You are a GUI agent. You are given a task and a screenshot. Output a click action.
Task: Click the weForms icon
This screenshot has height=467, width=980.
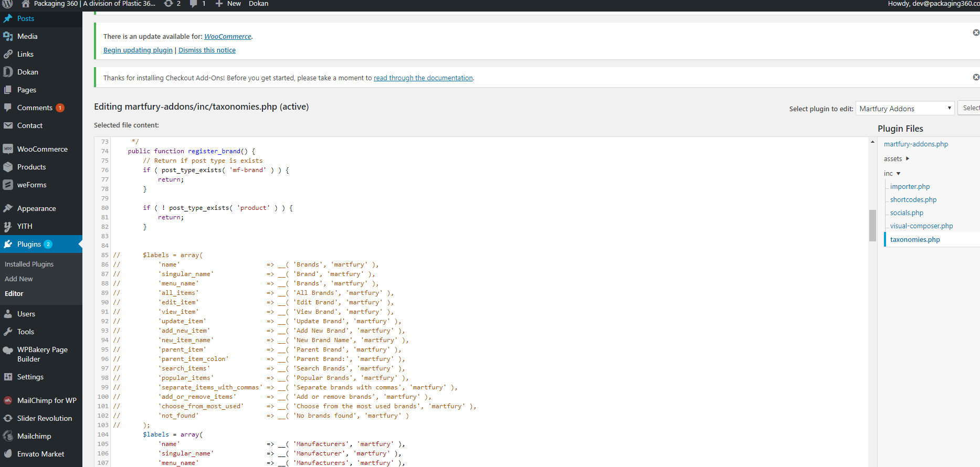click(8, 185)
